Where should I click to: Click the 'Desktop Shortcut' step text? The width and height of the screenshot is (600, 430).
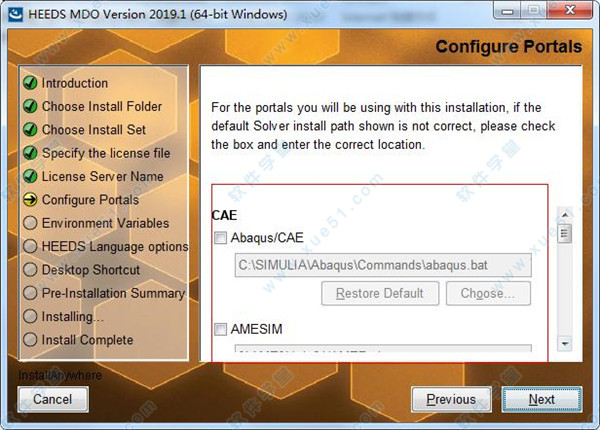tap(91, 270)
